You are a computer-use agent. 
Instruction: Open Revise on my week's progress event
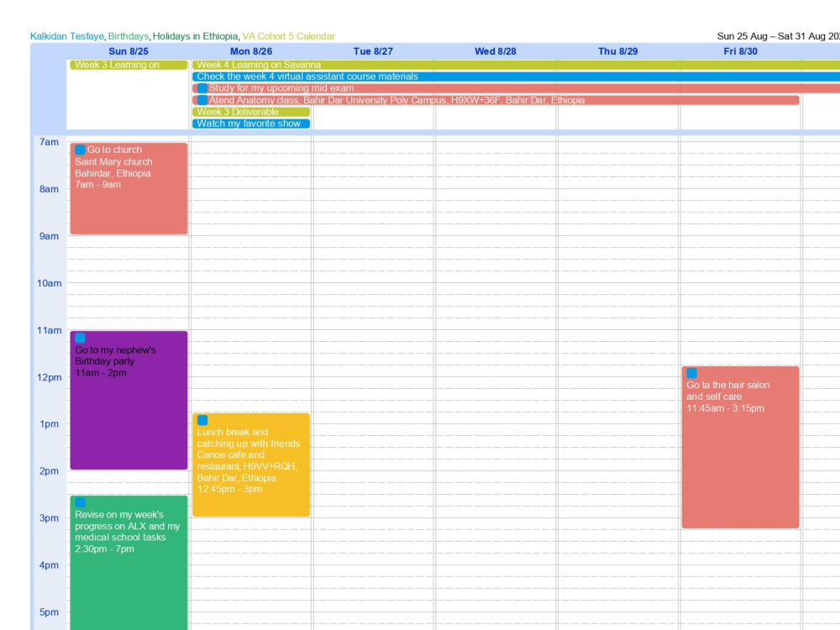tap(129, 563)
